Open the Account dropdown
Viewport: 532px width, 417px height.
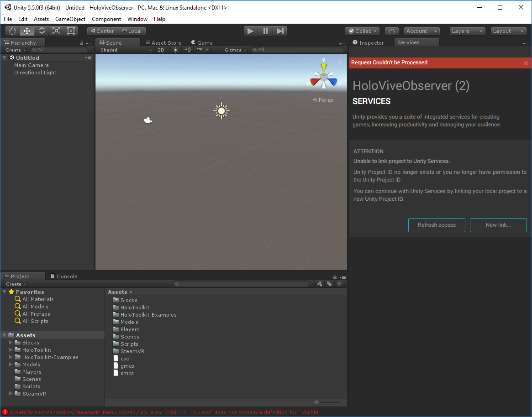tap(422, 31)
